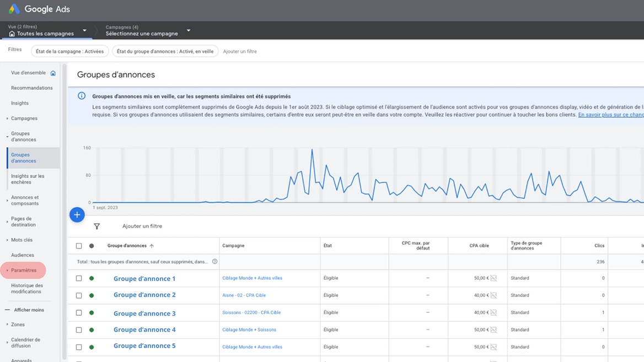This screenshot has height=362, width=644.
Task: Click the sort arrow on Groupe d'annonces column
Action: coord(152,246)
